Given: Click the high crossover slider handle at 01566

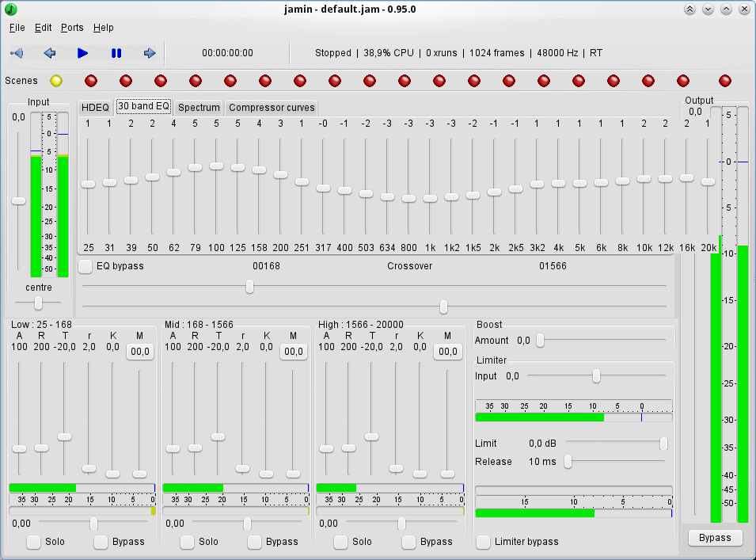Looking at the screenshot, I should (x=443, y=307).
